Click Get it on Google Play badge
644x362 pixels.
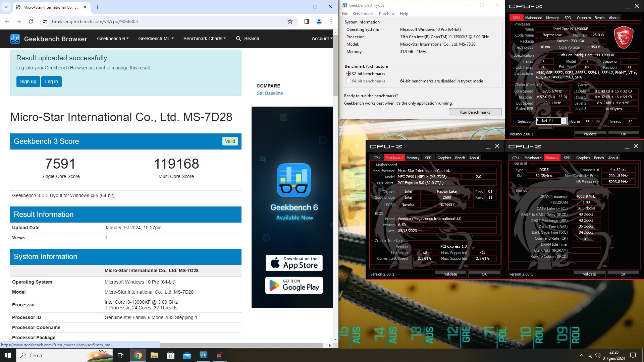click(294, 285)
